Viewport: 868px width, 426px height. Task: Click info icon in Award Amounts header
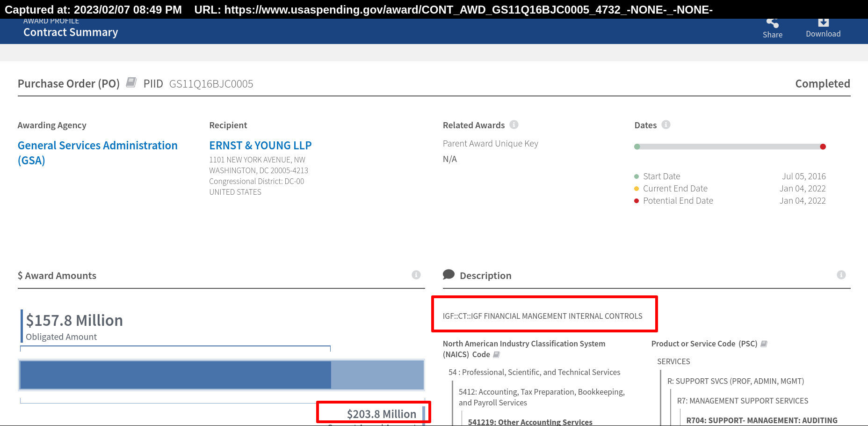pyautogui.click(x=416, y=275)
